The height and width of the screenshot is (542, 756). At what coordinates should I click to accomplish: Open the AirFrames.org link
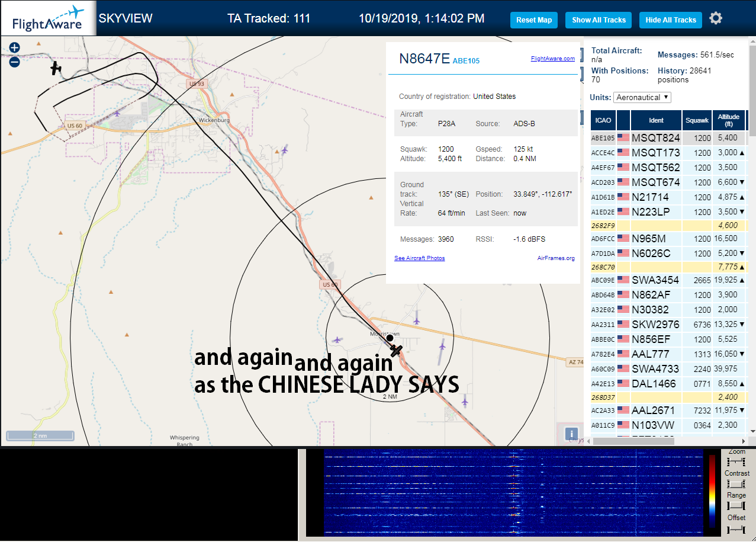pyautogui.click(x=556, y=258)
